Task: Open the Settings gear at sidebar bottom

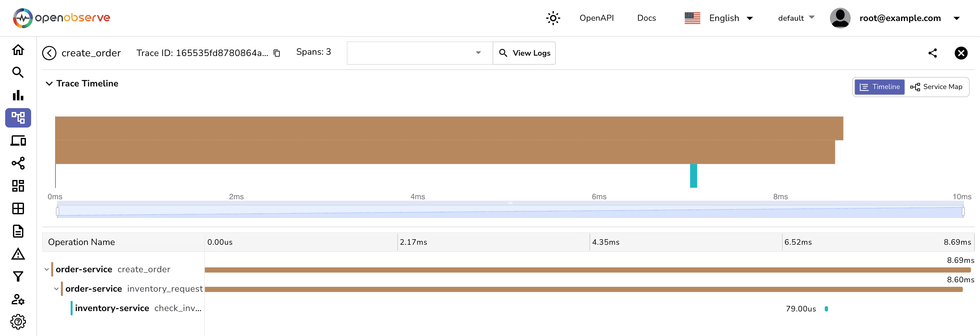Action: tap(18, 321)
